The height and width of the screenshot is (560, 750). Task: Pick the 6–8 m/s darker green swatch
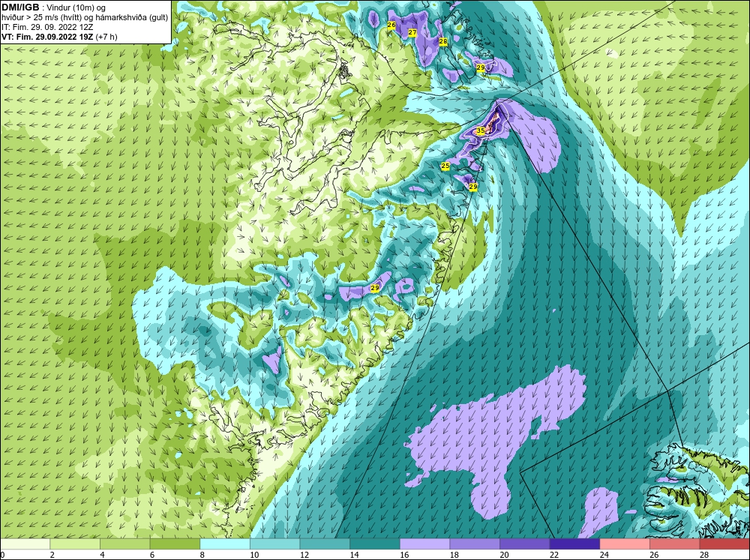click(x=175, y=544)
